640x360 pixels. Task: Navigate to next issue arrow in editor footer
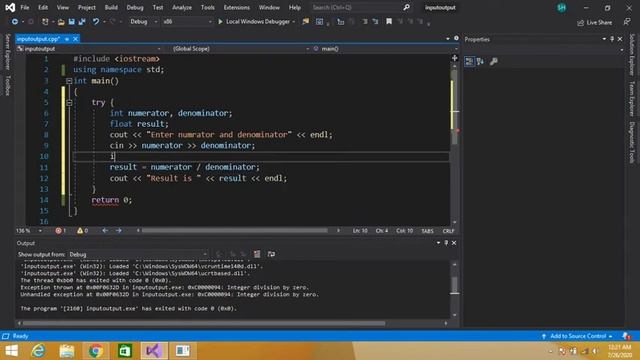[118, 231]
